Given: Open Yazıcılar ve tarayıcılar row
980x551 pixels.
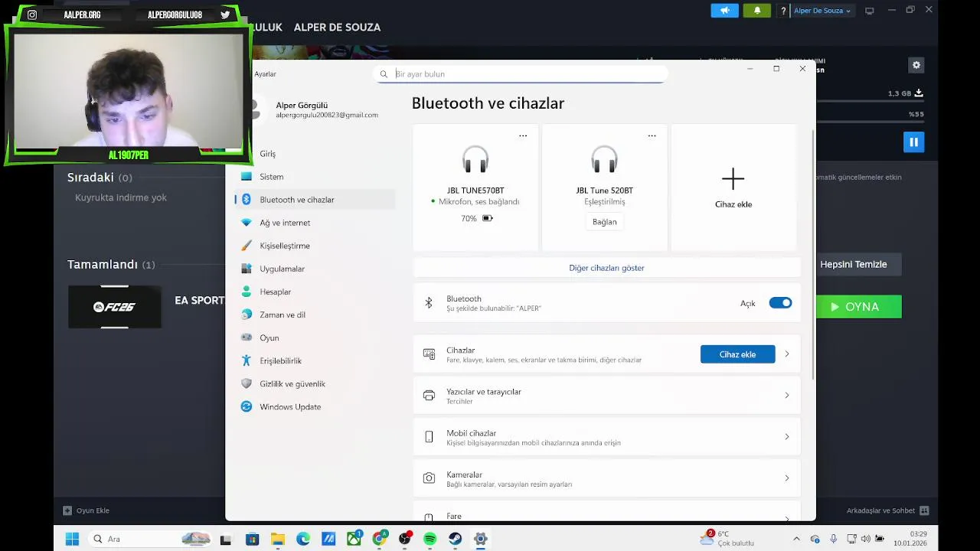Looking at the screenshot, I should (606, 396).
